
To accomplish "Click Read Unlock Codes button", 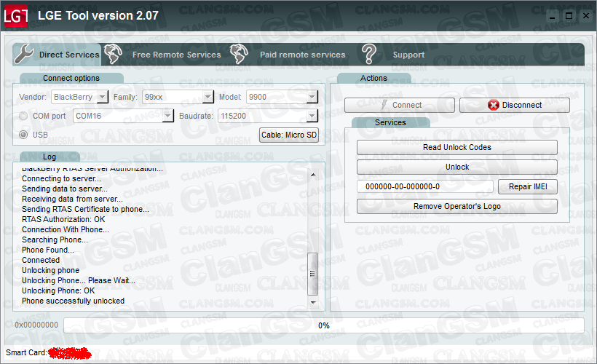I will click(x=457, y=147).
